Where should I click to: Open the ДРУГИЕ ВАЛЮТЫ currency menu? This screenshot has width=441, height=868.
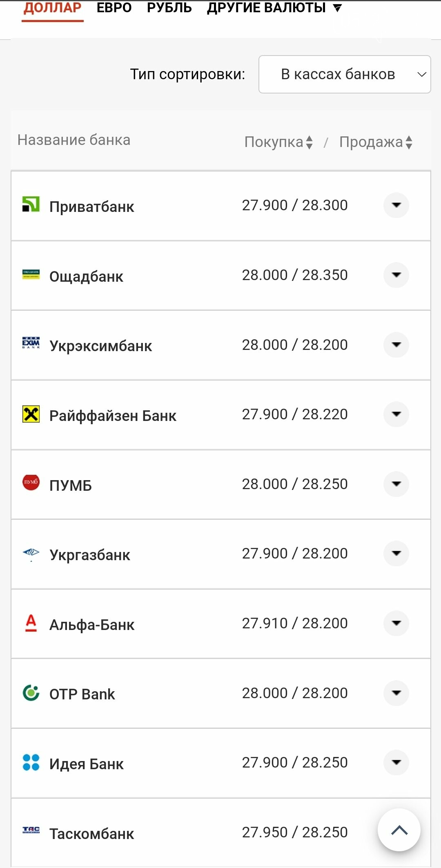(274, 8)
